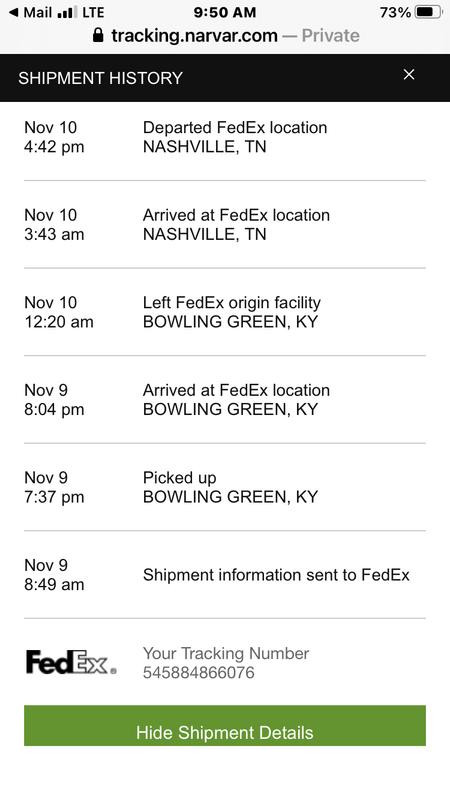Viewport: 450px width, 800px height.
Task: Close the Shipment History panel
Action: click(x=409, y=74)
